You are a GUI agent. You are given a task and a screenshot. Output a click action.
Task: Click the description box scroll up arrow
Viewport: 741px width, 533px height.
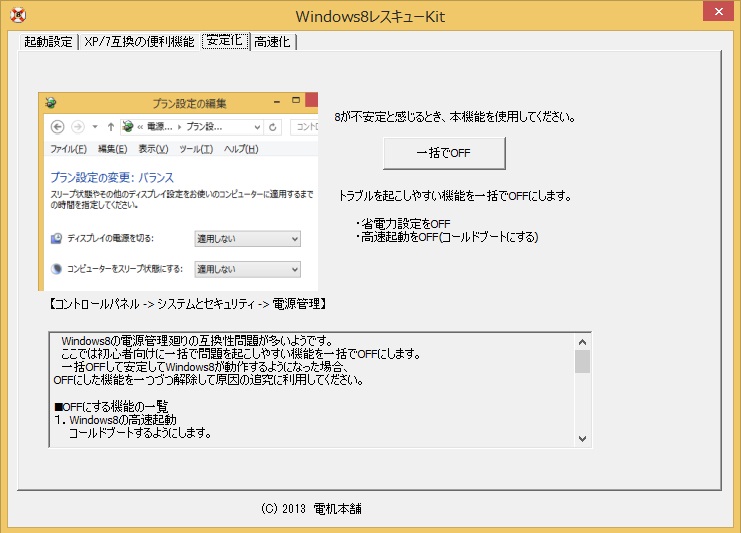(582, 341)
